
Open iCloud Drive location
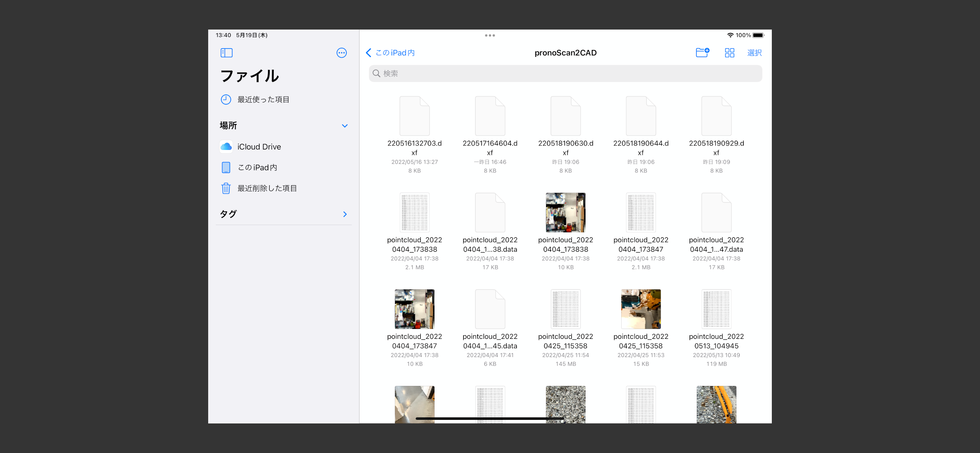[251, 147]
